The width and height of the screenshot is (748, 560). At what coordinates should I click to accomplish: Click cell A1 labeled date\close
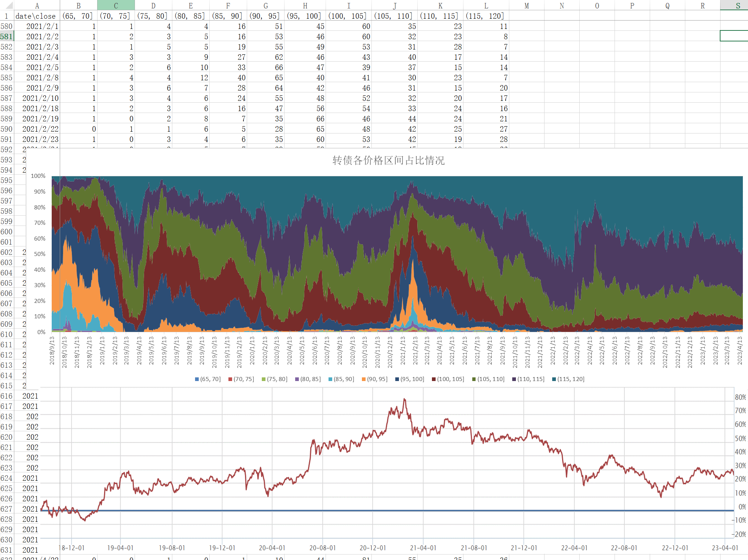coord(36,16)
